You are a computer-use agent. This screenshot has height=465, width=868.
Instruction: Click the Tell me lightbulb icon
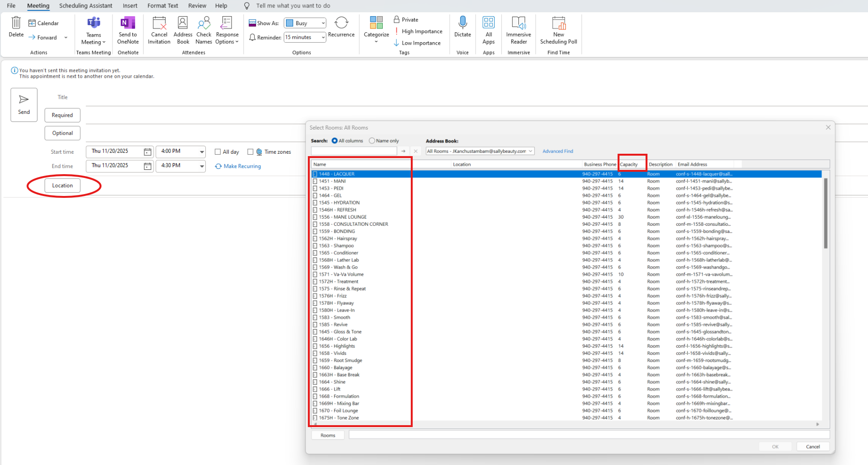click(x=247, y=6)
